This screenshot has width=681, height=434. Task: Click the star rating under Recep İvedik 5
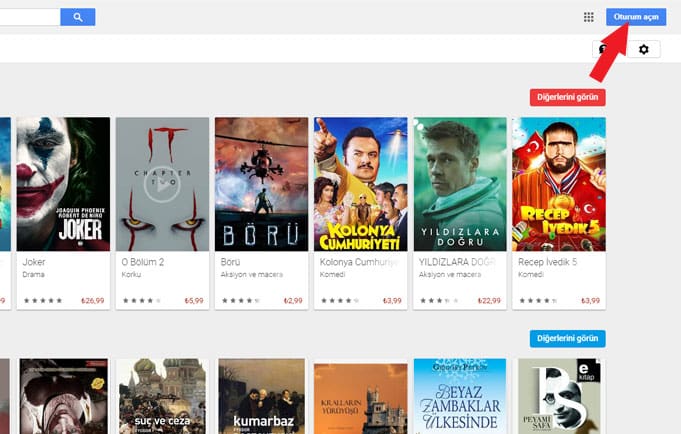coord(537,300)
